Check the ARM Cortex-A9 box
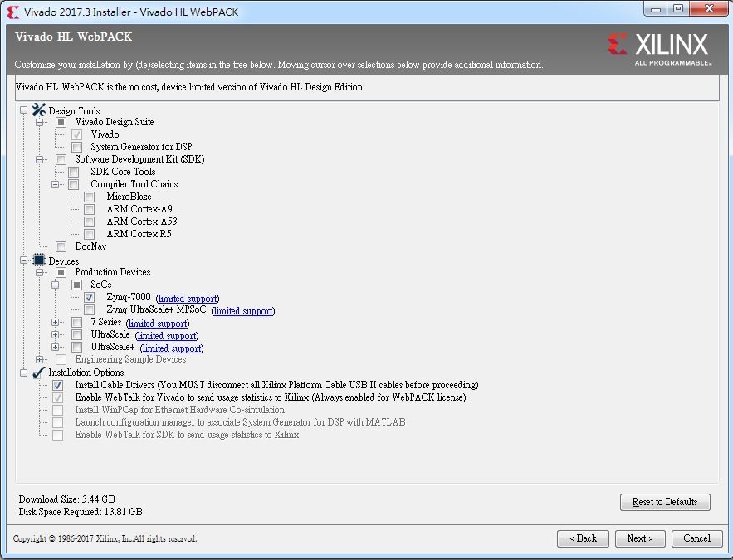The image size is (733, 560). tap(90, 209)
